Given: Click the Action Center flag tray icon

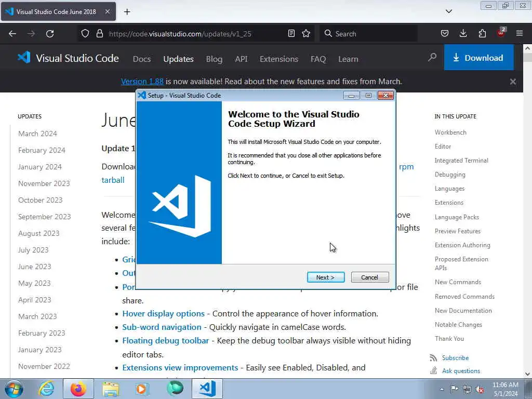Looking at the screenshot, I should 454,389.
